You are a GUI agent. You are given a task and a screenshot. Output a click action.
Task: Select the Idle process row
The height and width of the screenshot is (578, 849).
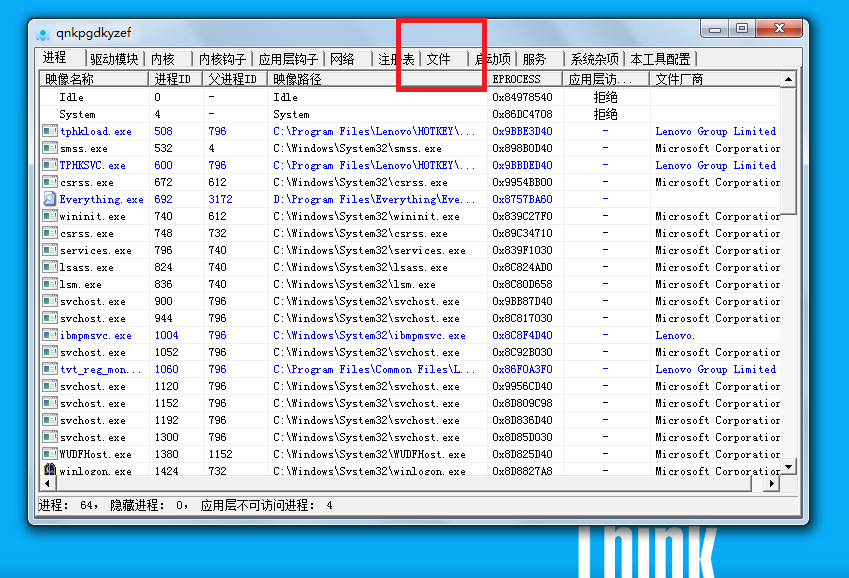410,97
